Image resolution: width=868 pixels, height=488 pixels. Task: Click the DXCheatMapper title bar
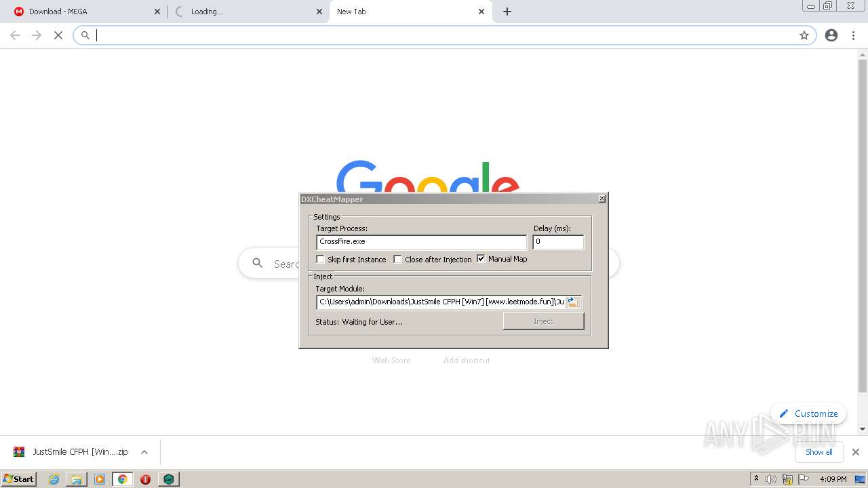coord(448,199)
